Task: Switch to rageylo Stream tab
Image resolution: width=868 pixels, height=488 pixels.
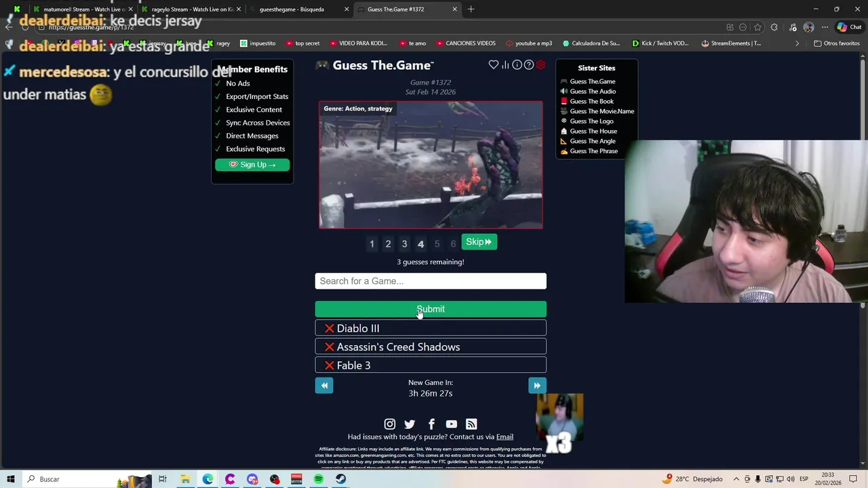Action: (190, 9)
